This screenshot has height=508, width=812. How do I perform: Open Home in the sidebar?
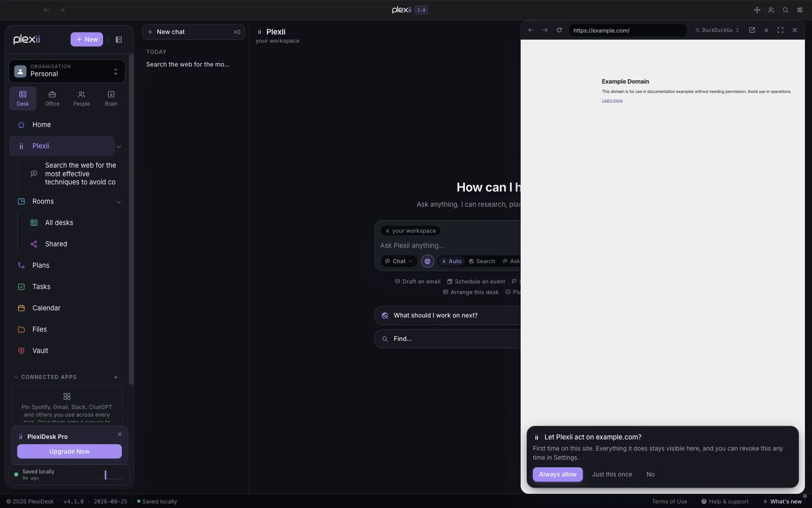(x=67, y=125)
